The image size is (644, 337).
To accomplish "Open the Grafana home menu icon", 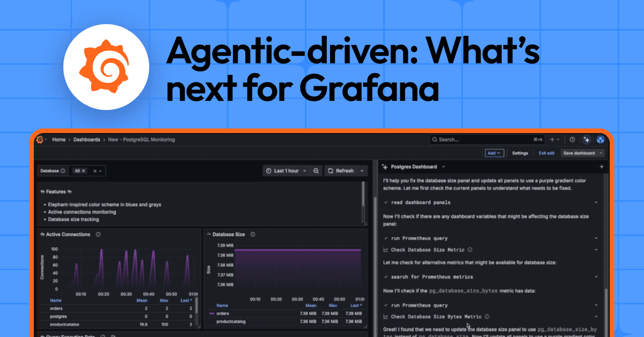I will pos(40,139).
